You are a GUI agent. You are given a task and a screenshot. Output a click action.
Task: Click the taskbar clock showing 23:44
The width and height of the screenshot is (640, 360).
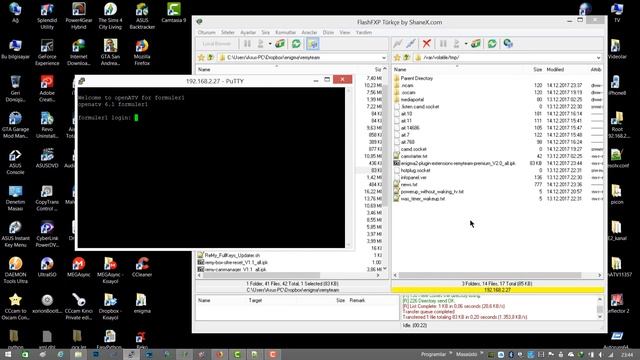(627, 355)
